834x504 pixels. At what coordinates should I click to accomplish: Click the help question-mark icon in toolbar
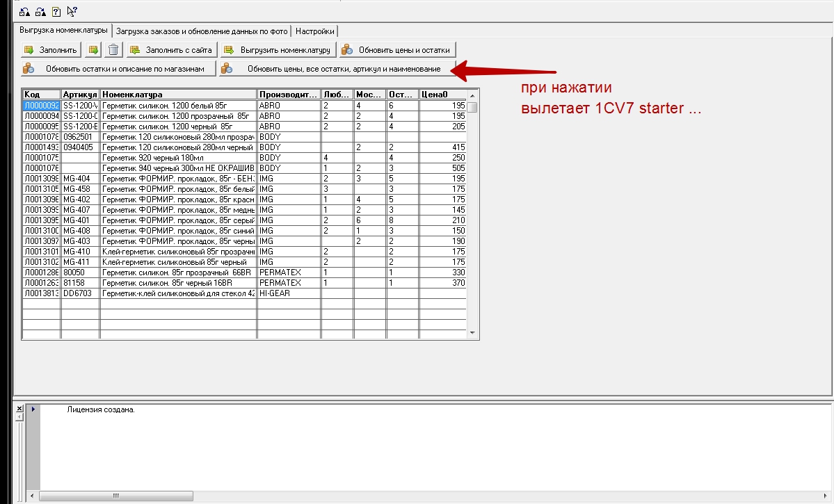click(56, 11)
